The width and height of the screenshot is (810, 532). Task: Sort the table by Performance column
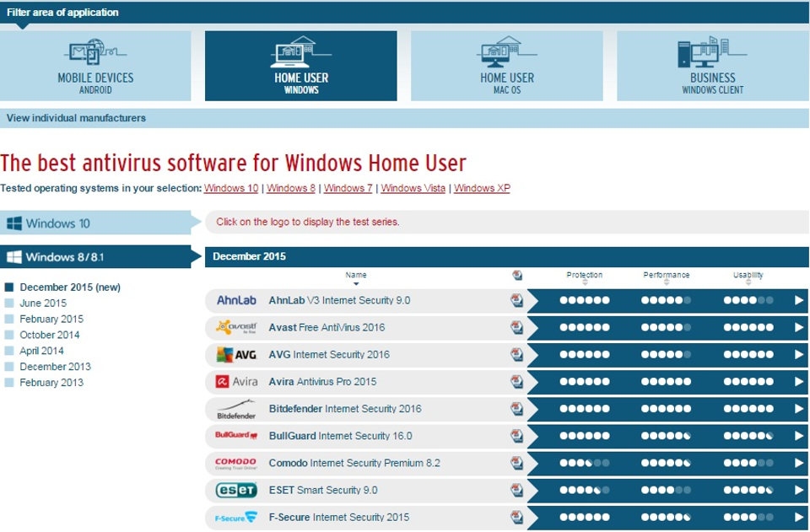click(x=666, y=277)
